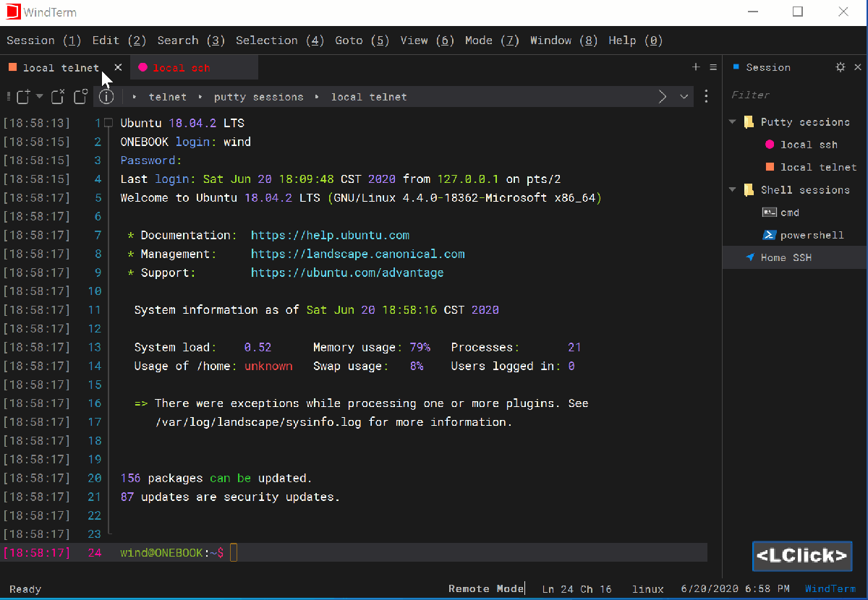Select the Putty sessions folder icon
The width and height of the screenshot is (868, 600).
pos(749,122)
